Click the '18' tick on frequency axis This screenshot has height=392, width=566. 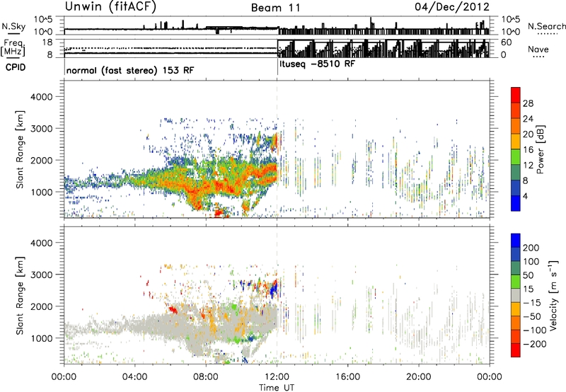[x=47, y=42]
